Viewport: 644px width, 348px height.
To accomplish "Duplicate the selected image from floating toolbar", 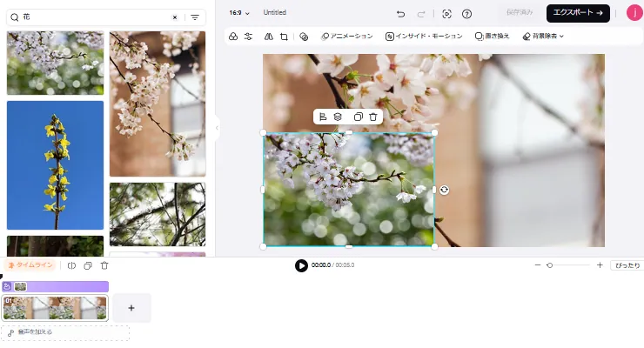I will coord(357,117).
